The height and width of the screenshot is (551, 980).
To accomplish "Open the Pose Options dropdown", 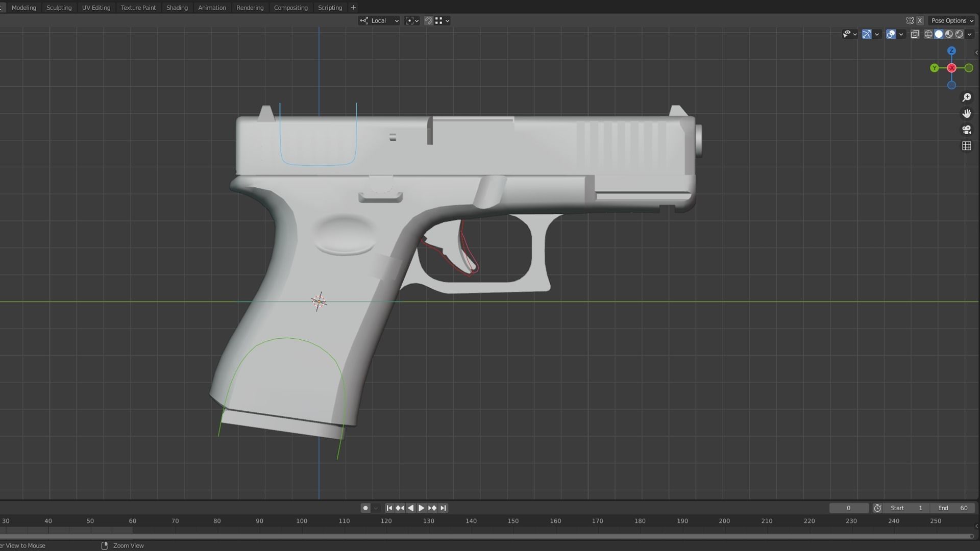I will (951, 20).
